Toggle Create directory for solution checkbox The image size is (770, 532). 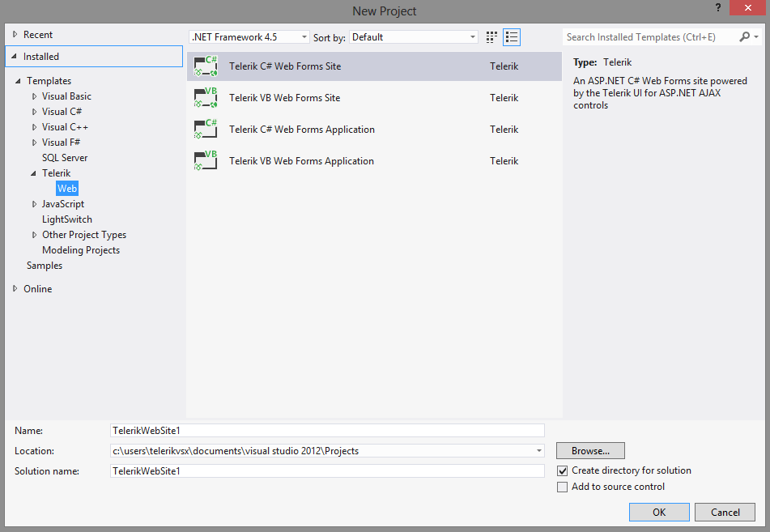[x=562, y=470]
